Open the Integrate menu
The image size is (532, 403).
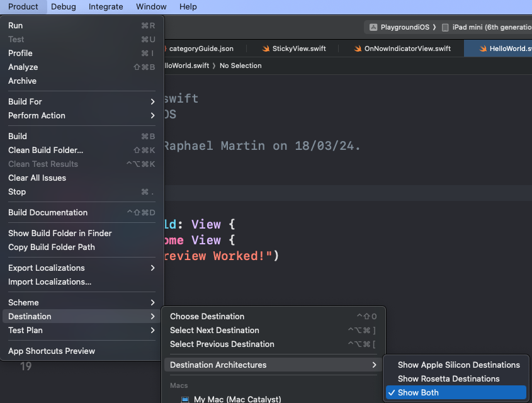click(x=106, y=7)
